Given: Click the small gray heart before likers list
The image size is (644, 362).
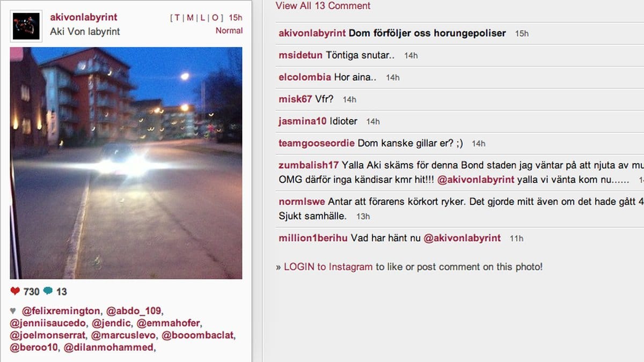Looking at the screenshot, I should tap(13, 311).
